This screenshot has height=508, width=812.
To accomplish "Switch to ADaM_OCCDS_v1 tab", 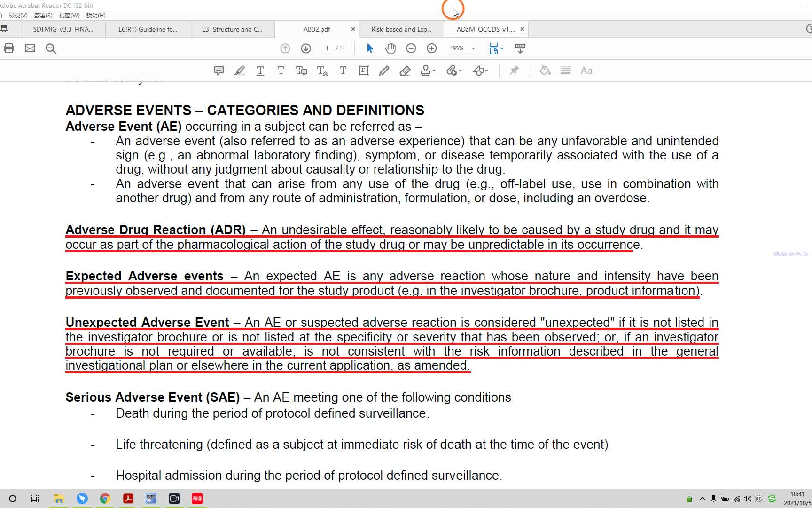I will (486, 29).
